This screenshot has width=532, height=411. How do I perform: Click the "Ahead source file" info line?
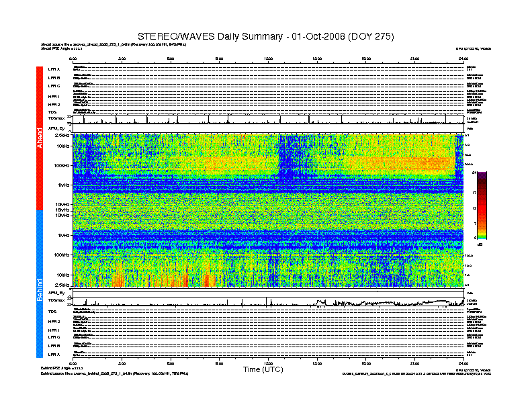[x=114, y=44]
